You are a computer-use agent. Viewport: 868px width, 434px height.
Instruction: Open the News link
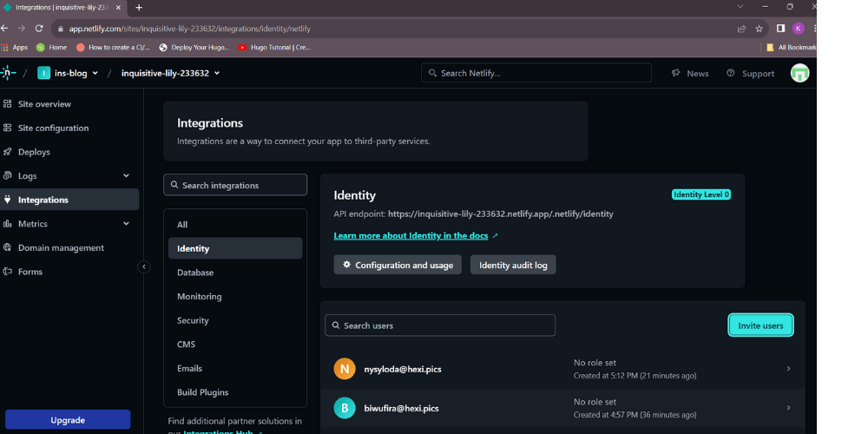click(690, 73)
